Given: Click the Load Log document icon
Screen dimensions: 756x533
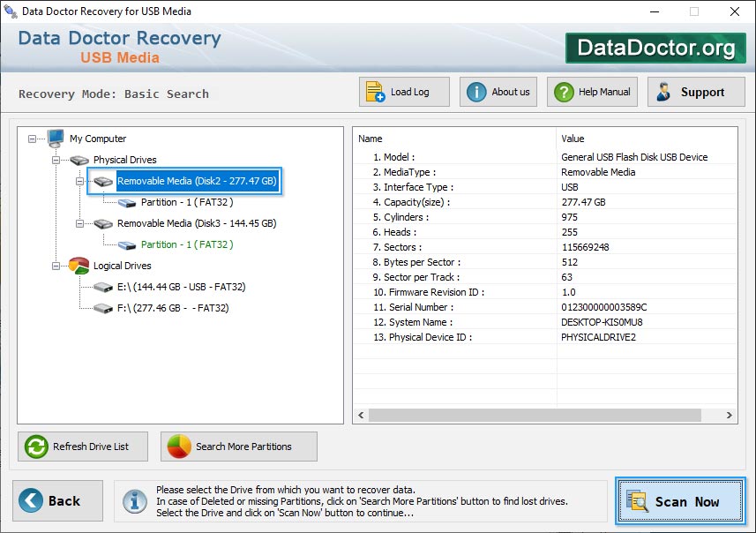Looking at the screenshot, I should point(375,92).
